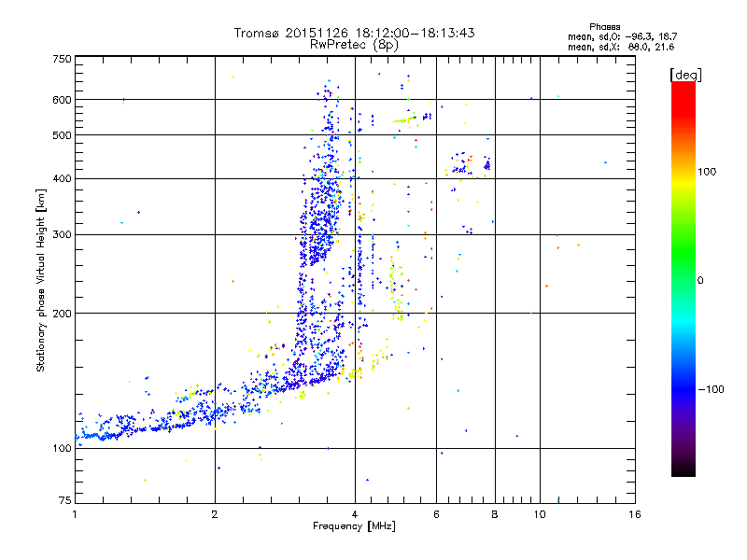Click the y-axis tick label '75'

pos(65,500)
